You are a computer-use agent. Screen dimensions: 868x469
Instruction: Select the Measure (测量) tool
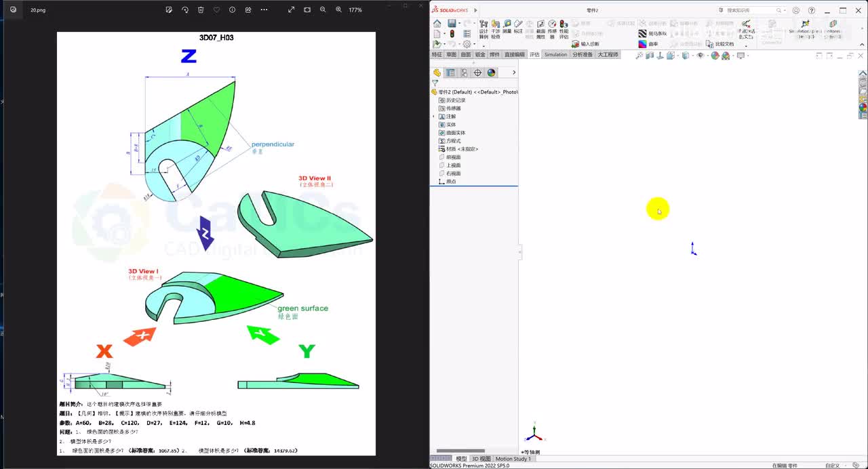pos(507,26)
